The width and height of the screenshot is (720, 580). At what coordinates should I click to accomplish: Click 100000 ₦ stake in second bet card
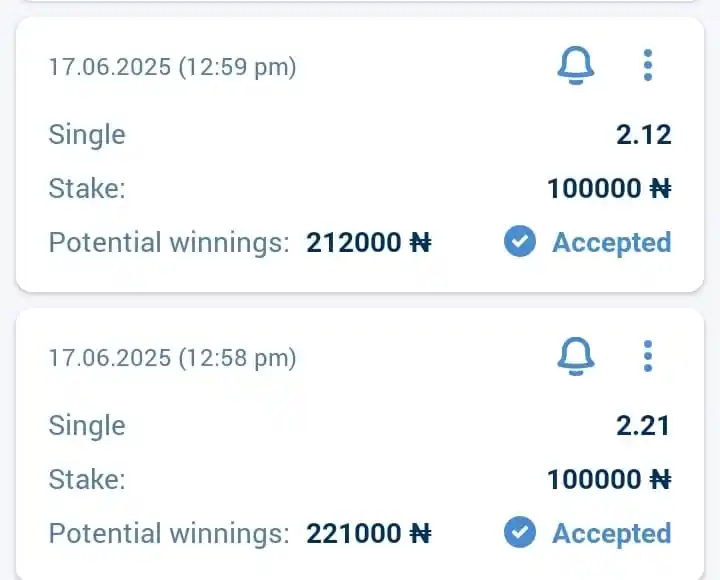609,480
